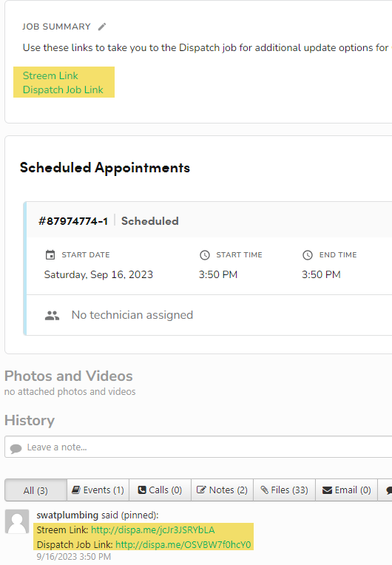
Task: Open the Email (0) tab
Action: (x=347, y=490)
